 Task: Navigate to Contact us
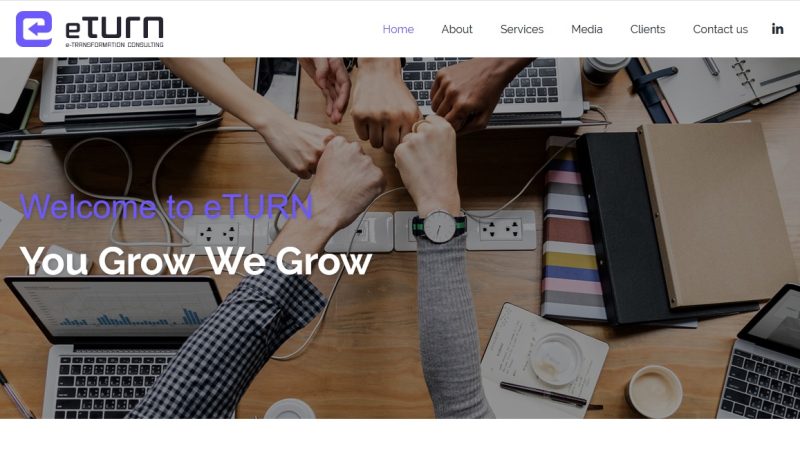tap(720, 29)
